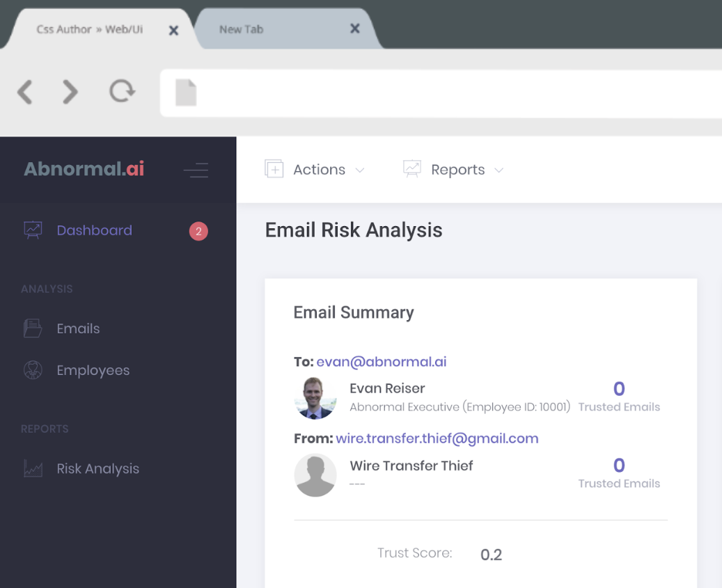Expand the Reports dropdown chevron

coord(499,170)
